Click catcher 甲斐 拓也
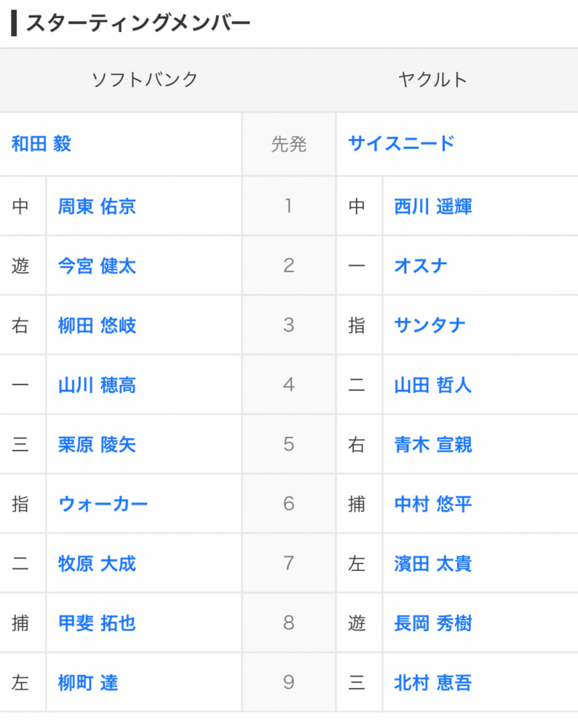This screenshot has width=578, height=728. click(x=97, y=624)
